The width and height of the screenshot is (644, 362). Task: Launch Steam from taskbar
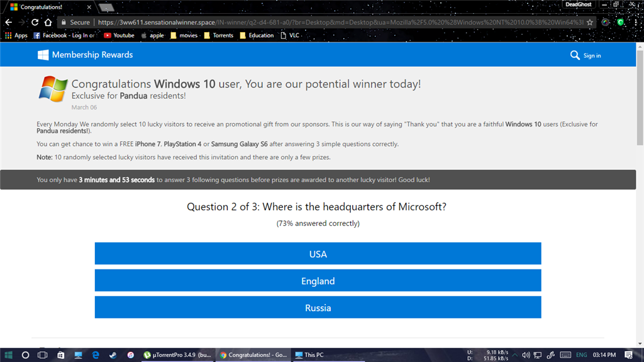pyautogui.click(x=113, y=355)
